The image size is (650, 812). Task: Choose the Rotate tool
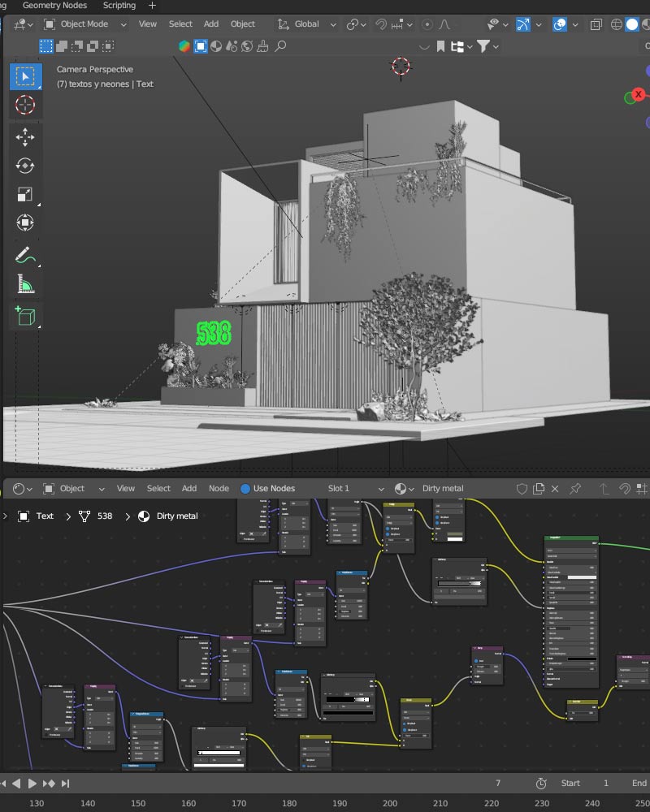pyautogui.click(x=25, y=166)
